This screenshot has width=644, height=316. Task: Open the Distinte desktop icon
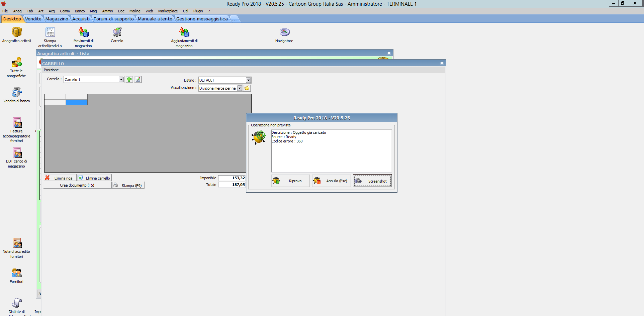tap(17, 306)
